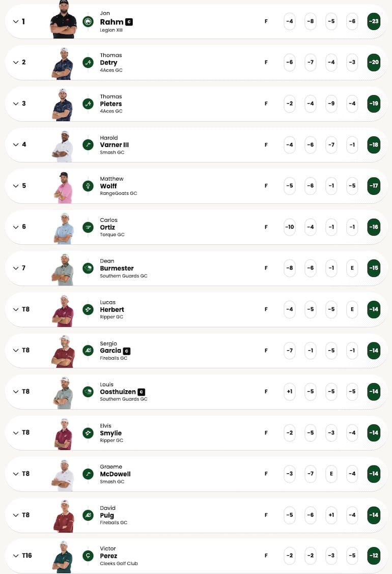392x574 pixels.
Task: Click Rahm's -23 total score badge
Action: [374, 21]
